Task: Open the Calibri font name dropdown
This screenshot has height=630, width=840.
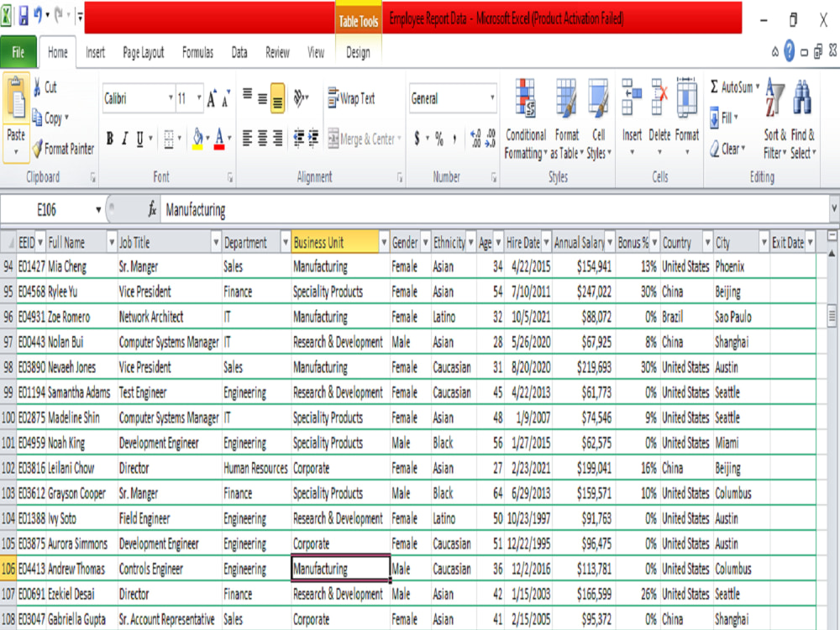Action: [x=171, y=98]
